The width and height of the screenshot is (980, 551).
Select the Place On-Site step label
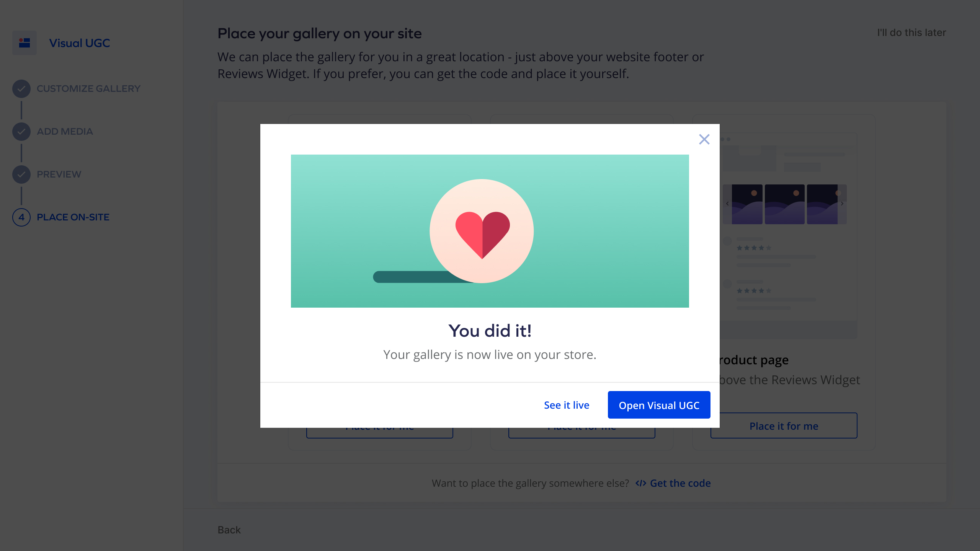pos(73,217)
